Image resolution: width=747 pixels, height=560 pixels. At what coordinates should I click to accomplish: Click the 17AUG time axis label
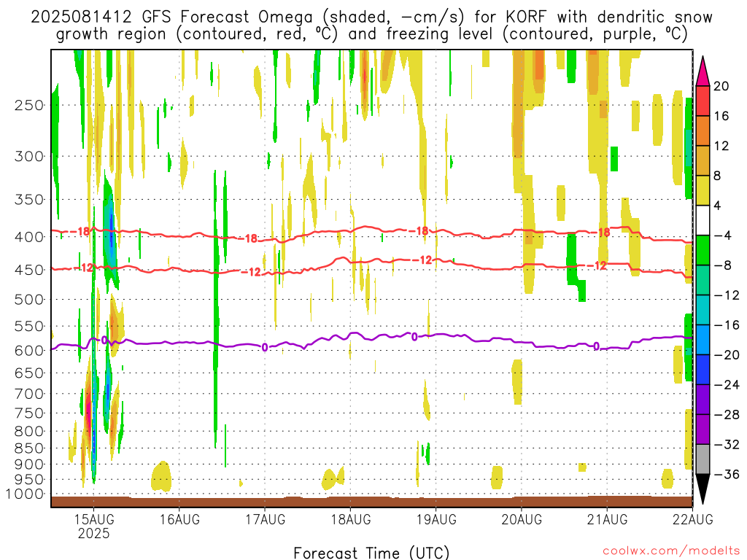point(266,519)
